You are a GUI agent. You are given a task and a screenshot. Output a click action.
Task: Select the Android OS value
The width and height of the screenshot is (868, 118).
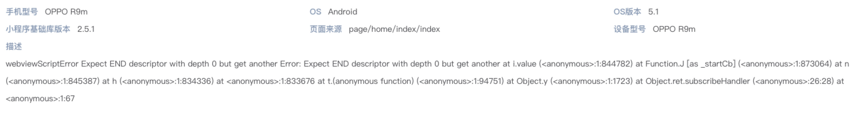(342, 12)
